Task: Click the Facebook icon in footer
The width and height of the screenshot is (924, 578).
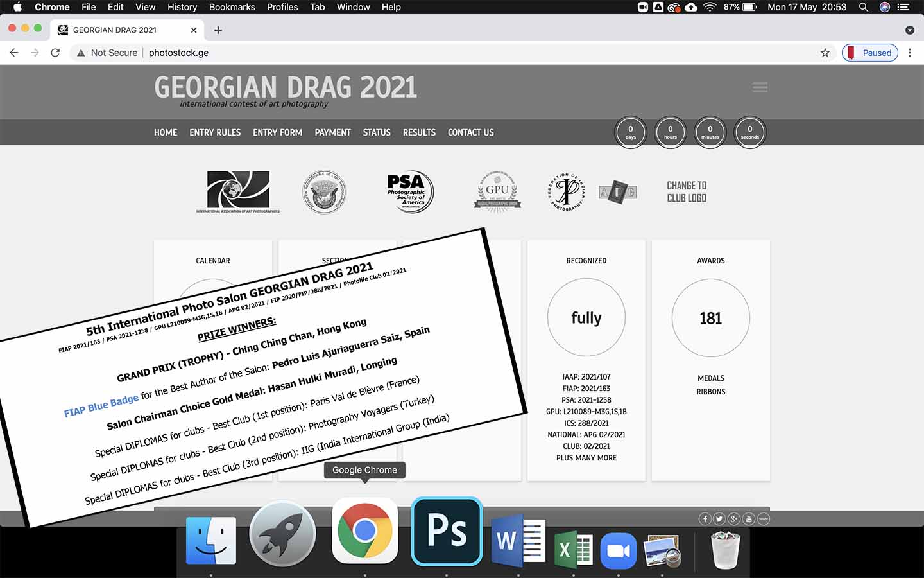Action: pos(705,519)
